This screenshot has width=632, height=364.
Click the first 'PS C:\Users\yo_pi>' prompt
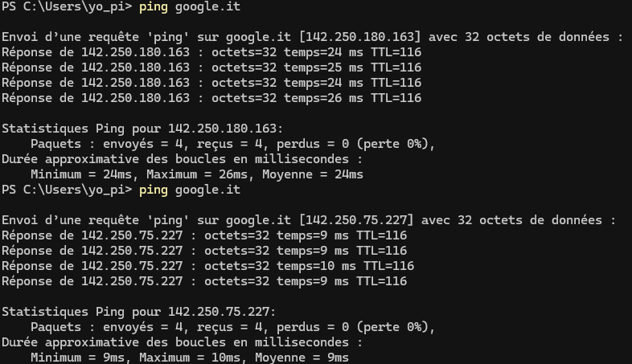[x=67, y=7]
